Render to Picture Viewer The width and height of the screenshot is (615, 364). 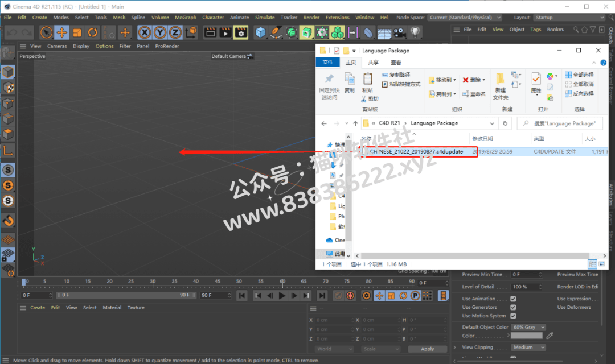click(225, 32)
